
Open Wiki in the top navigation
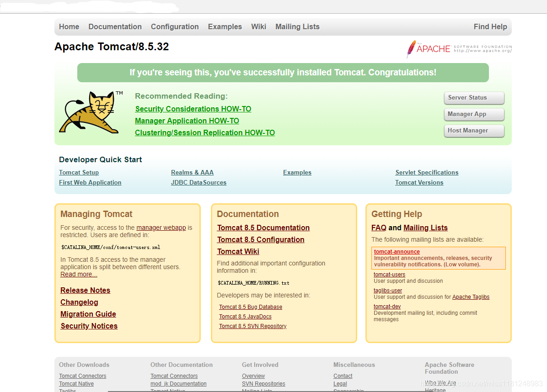point(258,27)
